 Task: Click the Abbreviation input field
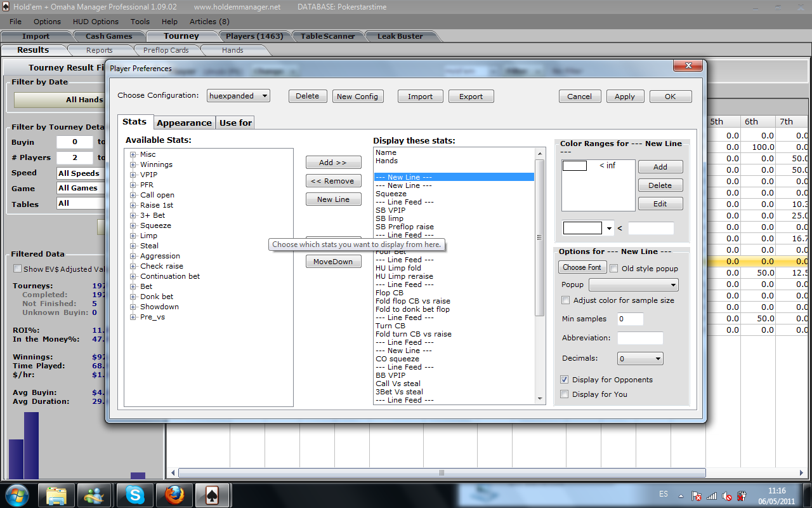click(640, 338)
